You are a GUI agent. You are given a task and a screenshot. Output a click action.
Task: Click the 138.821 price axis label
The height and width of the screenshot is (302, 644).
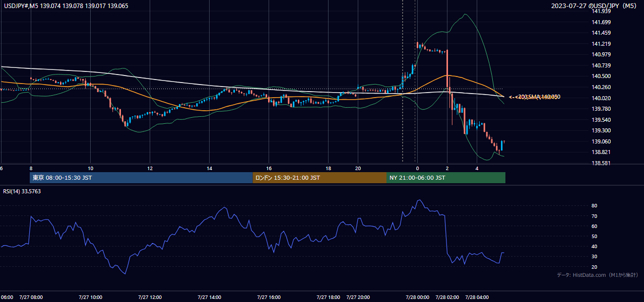[x=601, y=152]
